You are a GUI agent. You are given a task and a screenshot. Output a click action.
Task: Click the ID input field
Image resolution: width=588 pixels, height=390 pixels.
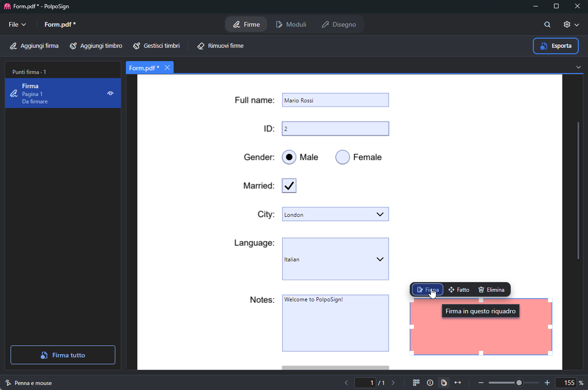335,129
